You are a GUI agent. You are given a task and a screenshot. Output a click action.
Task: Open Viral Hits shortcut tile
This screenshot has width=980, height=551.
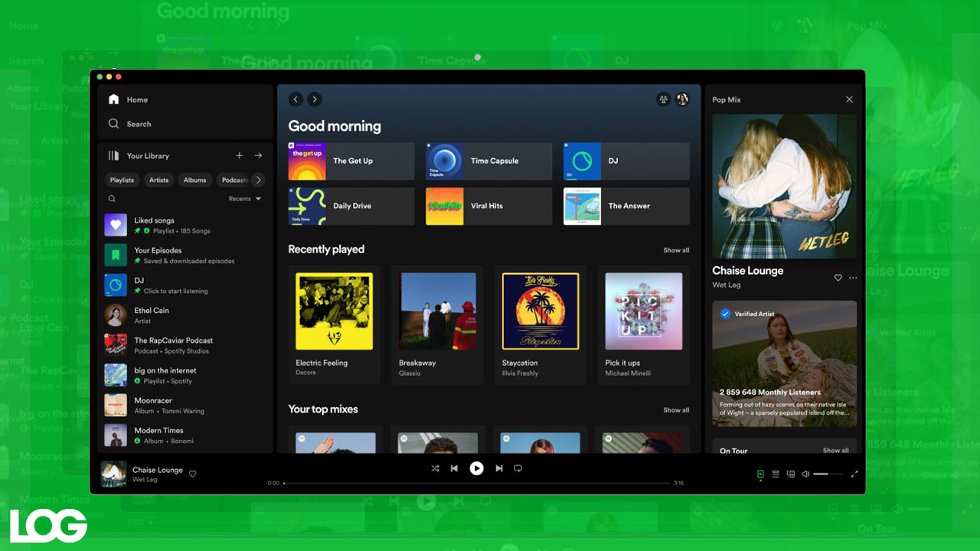(489, 207)
